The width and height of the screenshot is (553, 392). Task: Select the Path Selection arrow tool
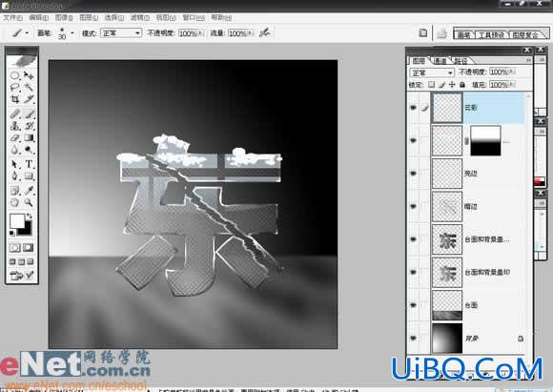pos(15,164)
